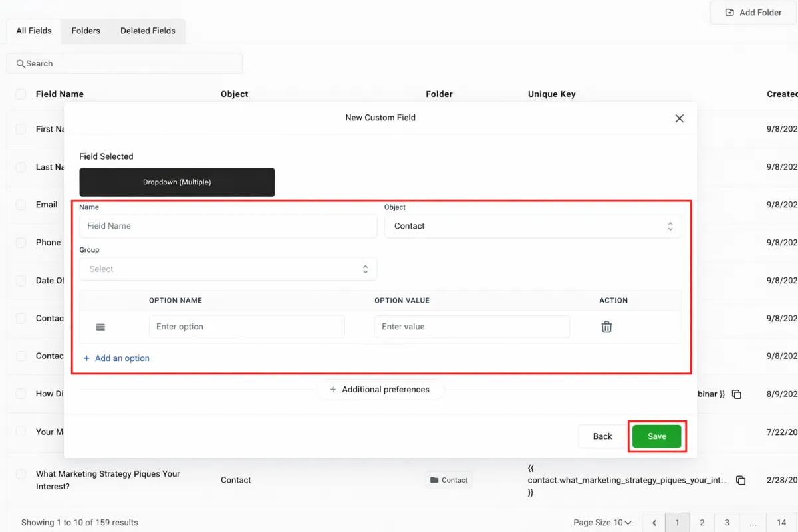Viewport: 798px width, 532px height.
Task: Select page 1 in pagination
Action: tap(678, 523)
